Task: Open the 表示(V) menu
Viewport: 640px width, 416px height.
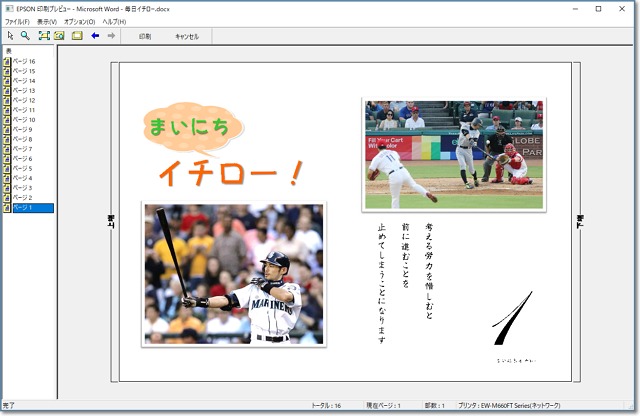Action: [x=47, y=21]
